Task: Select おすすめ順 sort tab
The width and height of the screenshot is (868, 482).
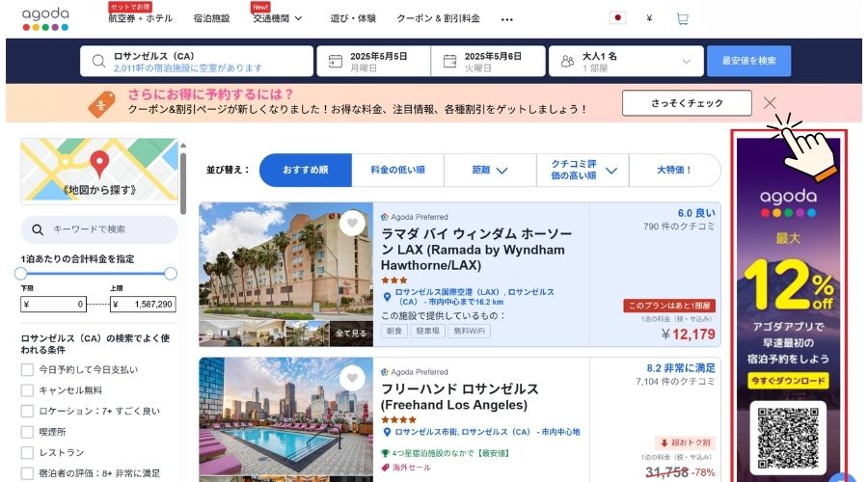Action: 306,171
